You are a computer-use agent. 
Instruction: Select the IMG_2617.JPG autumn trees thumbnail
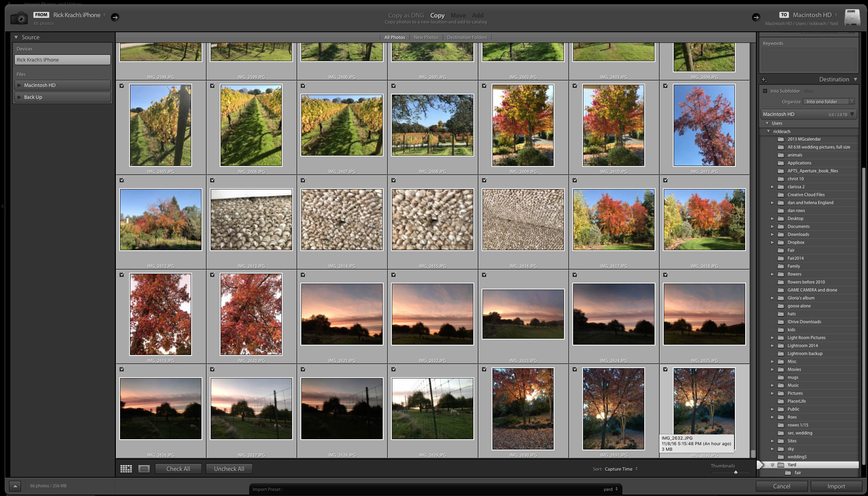tap(614, 220)
